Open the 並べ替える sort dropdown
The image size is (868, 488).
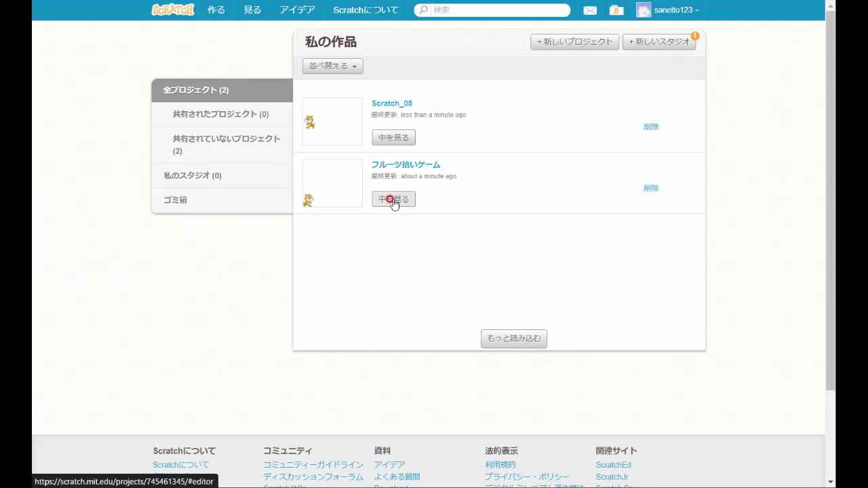point(333,66)
